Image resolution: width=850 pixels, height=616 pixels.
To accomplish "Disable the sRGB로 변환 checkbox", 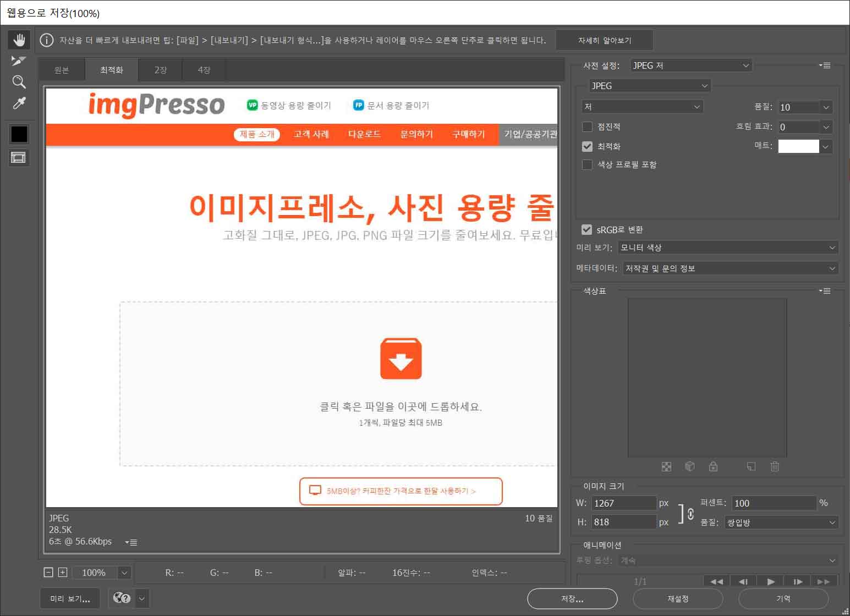I will click(586, 229).
